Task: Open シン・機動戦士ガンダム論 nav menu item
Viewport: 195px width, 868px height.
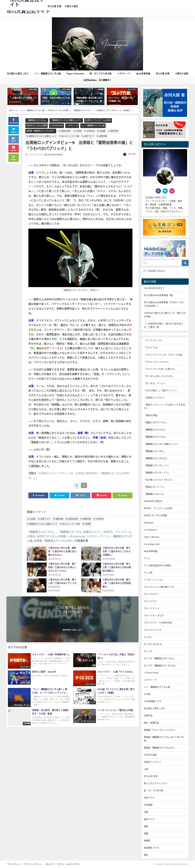Action: 48,73
